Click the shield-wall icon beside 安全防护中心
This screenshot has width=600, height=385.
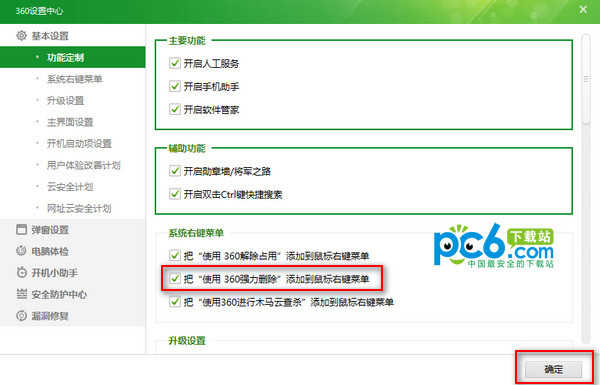[x=21, y=294]
